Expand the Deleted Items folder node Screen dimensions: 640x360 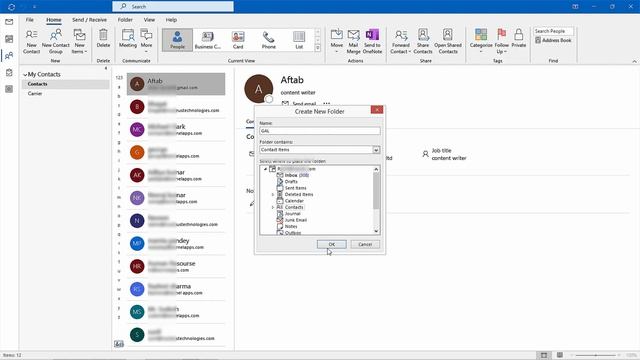273,195
